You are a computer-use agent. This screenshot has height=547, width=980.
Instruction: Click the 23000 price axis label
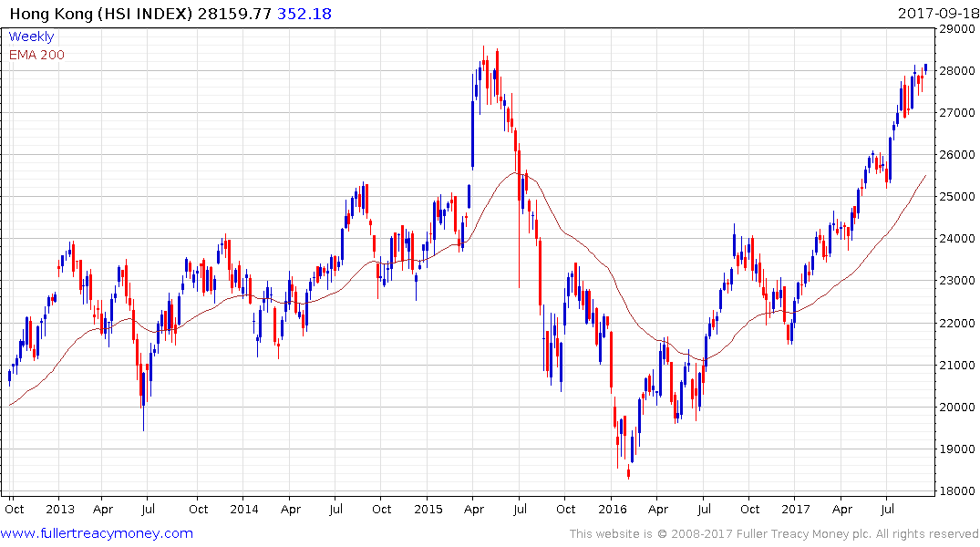click(957, 281)
